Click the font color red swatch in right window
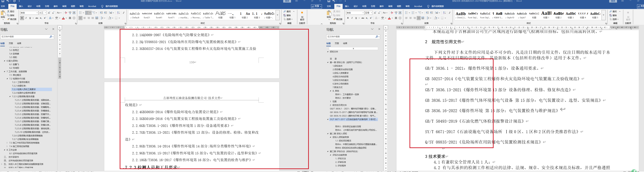644x172 pixels. click(389, 18)
